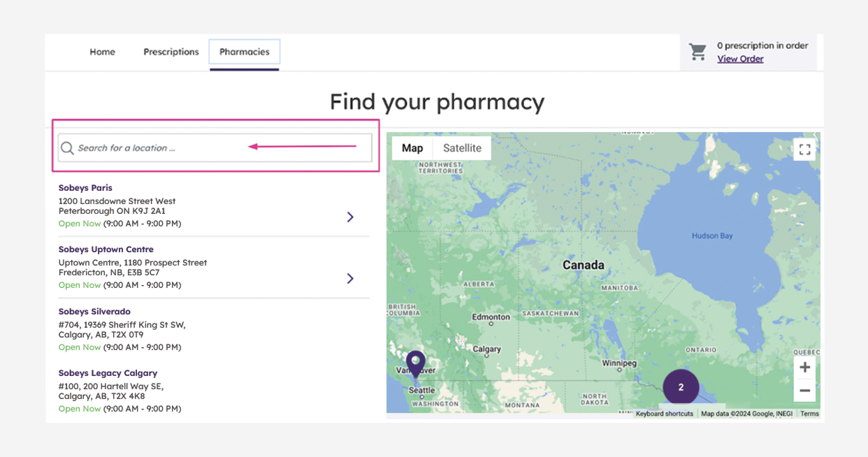Screen dimensions: 868x457
Task: Toggle to the Pharmacies tab
Action: pyautogui.click(x=244, y=52)
